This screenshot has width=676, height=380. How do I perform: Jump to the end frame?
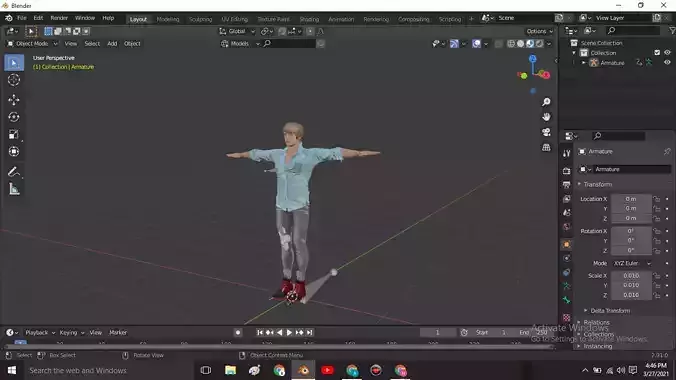pos(309,333)
